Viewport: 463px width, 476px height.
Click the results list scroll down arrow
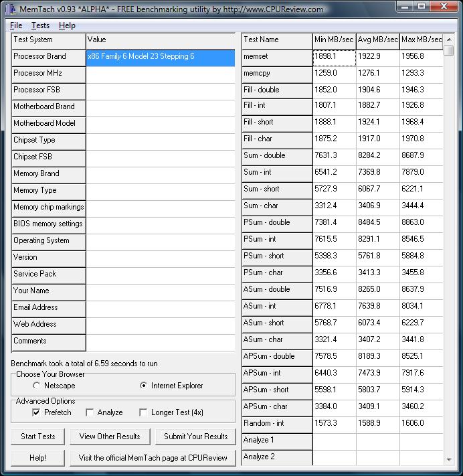[x=449, y=460]
